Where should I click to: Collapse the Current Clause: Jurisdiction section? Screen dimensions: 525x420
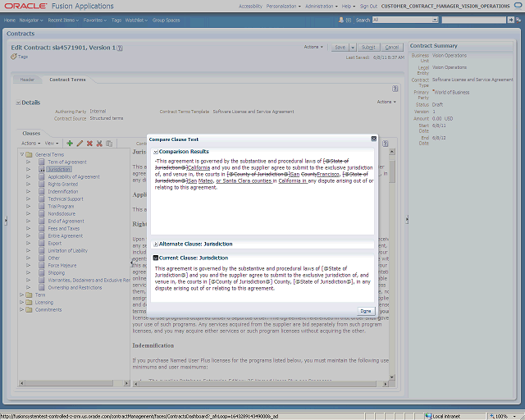point(156,258)
